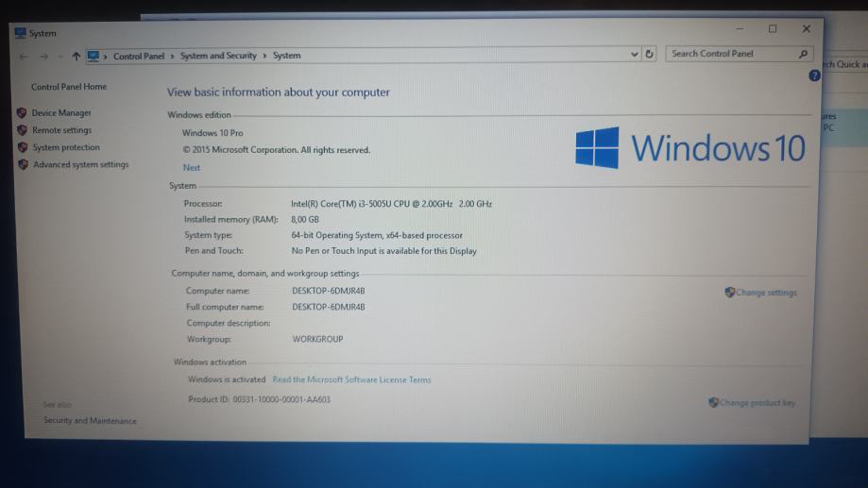The height and width of the screenshot is (488, 868).
Task: Click the Change settings shield icon
Action: pyautogui.click(x=729, y=292)
